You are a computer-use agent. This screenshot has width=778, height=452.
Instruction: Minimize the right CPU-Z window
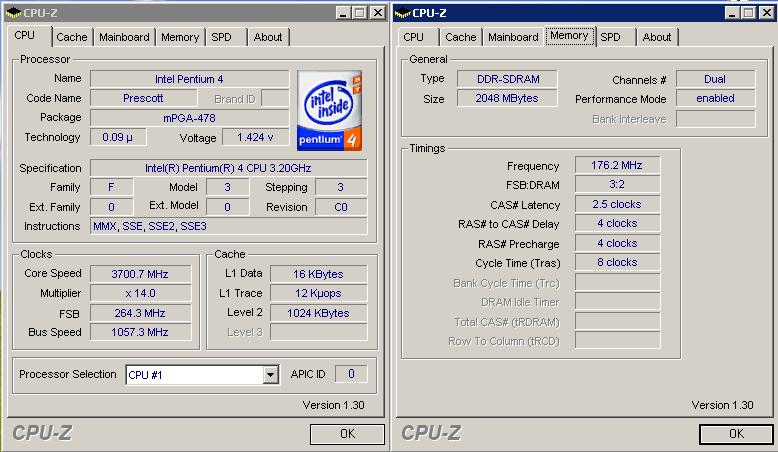point(731,13)
